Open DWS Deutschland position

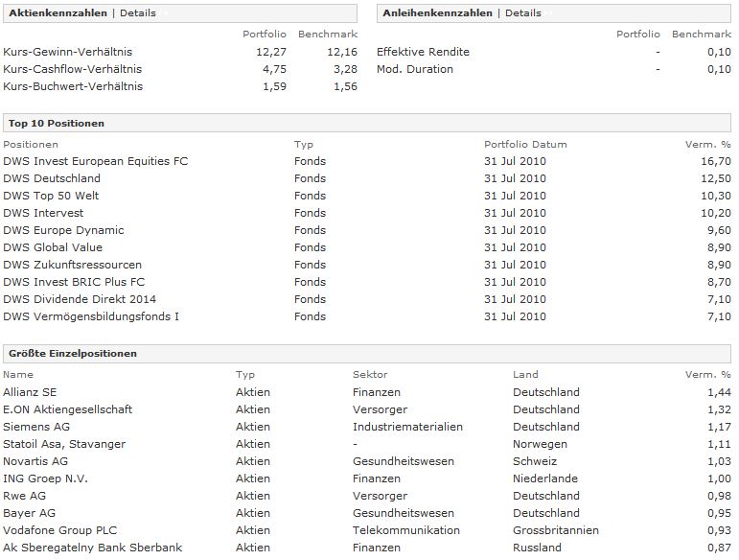coord(52,178)
